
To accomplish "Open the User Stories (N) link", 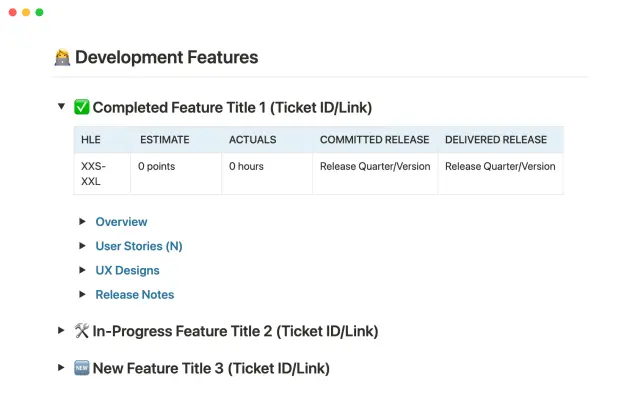I will 139,246.
